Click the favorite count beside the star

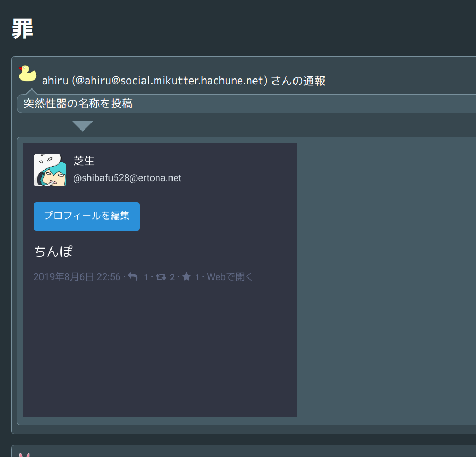pyautogui.click(x=197, y=277)
